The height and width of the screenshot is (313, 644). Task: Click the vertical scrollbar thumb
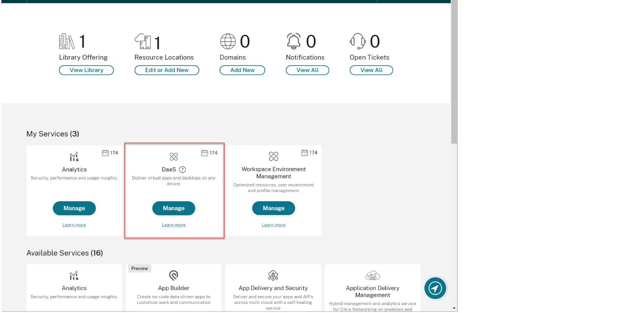(x=454, y=71)
